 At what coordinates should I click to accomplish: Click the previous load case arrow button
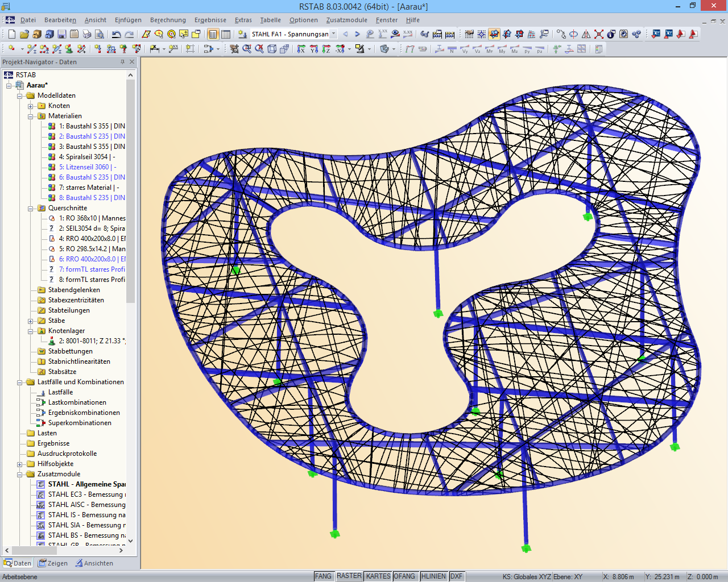pos(345,34)
